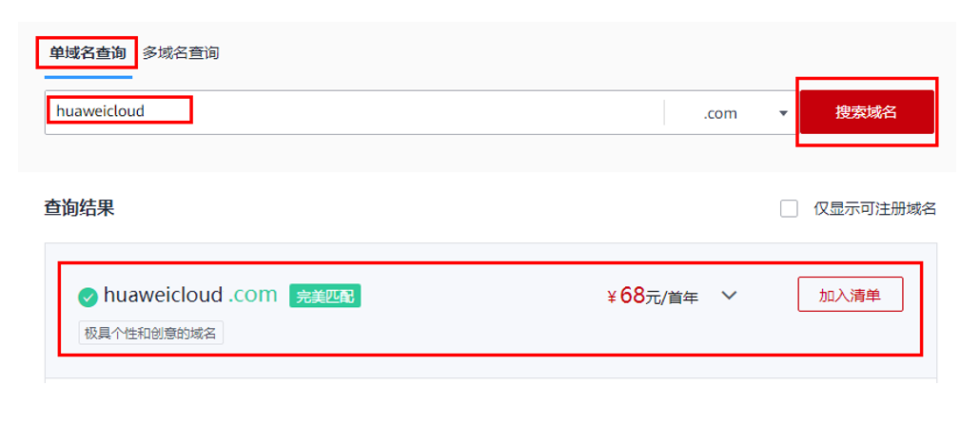This screenshot has height=423, width=980.
Task: Click the 完美匹配 green badge
Action: pos(325,296)
